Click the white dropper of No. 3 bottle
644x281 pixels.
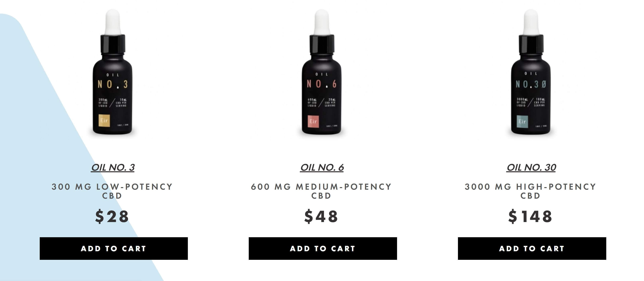click(x=113, y=22)
